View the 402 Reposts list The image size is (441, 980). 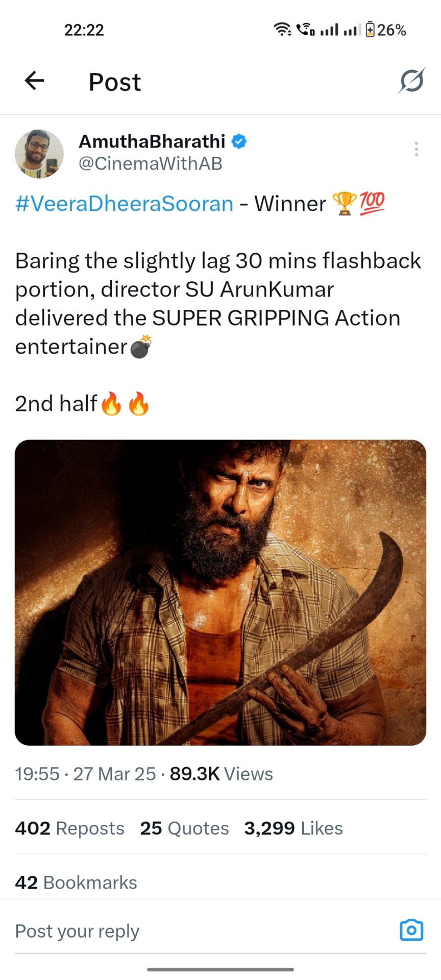point(70,828)
